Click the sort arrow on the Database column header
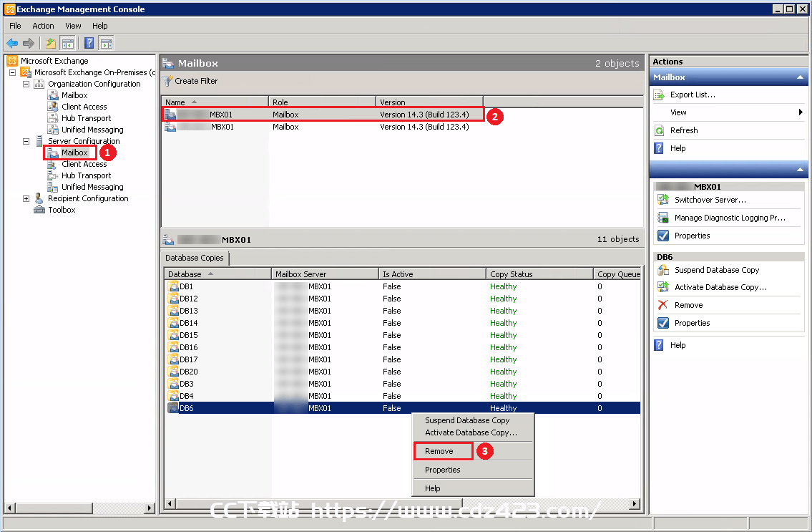 (210, 274)
